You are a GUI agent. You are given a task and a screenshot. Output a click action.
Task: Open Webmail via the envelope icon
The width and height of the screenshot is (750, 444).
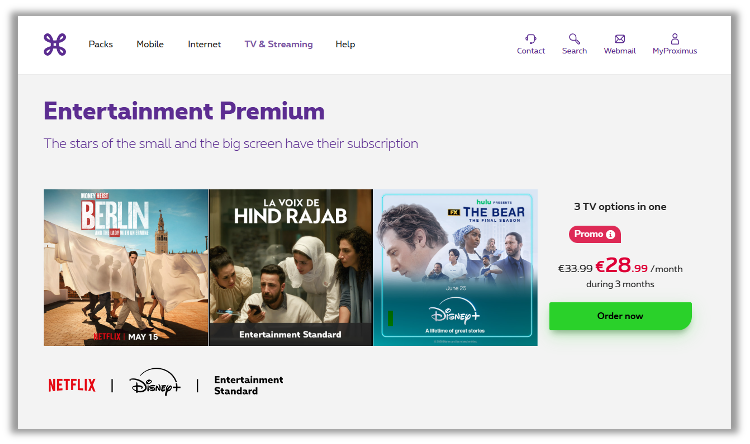pos(619,39)
